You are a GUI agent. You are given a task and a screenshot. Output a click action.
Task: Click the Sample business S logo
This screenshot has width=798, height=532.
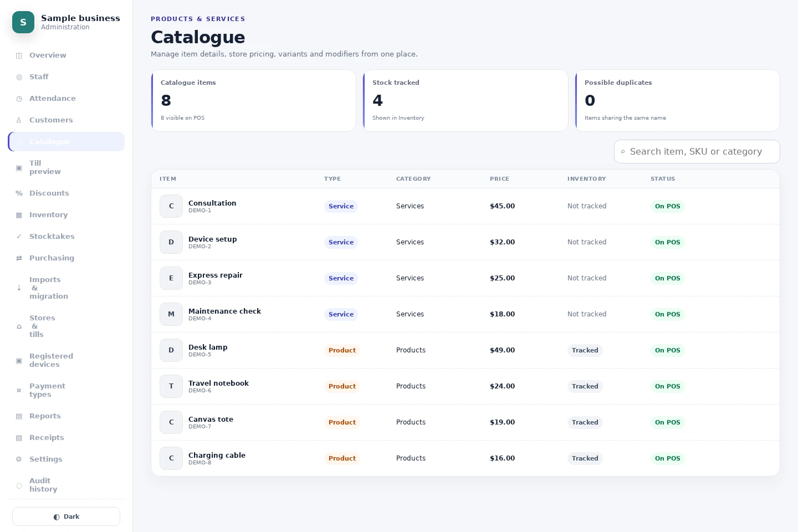(23, 22)
